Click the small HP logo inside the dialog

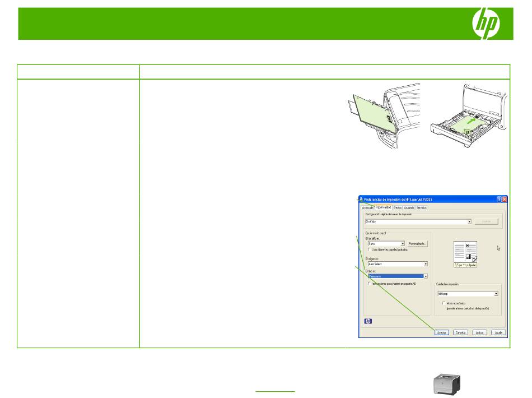pyautogui.click(x=368, y=321)
